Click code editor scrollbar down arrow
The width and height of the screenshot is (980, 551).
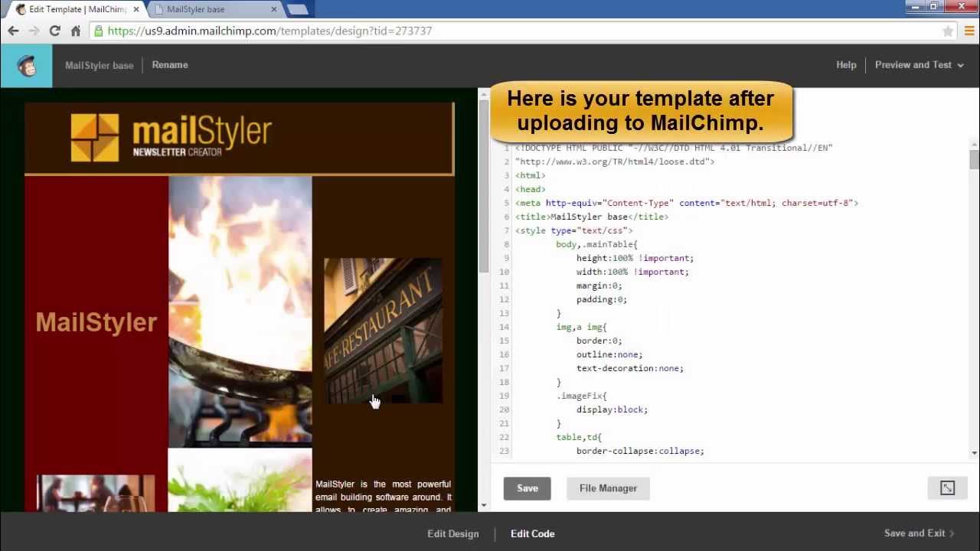pyautogui.click(x=974, y=453)
